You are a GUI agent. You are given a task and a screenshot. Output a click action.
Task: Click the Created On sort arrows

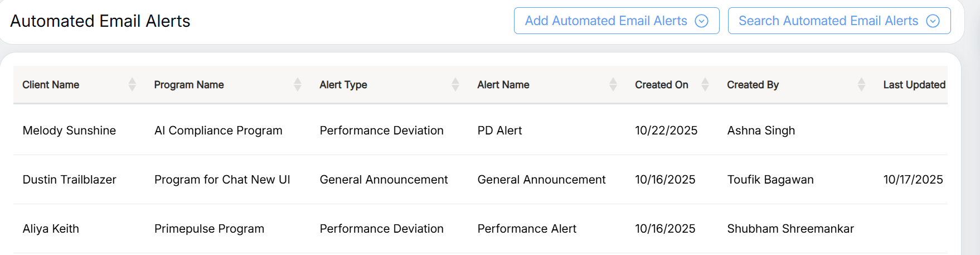pyautogui.click(x=705, y=85)
